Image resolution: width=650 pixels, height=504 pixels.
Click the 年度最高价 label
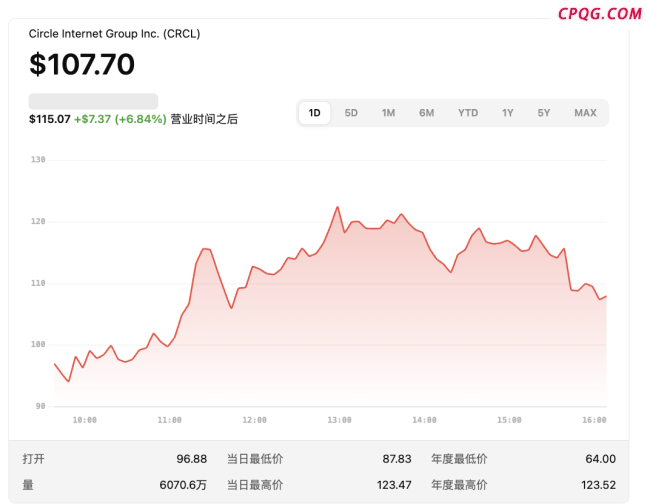tap(459, 485)
